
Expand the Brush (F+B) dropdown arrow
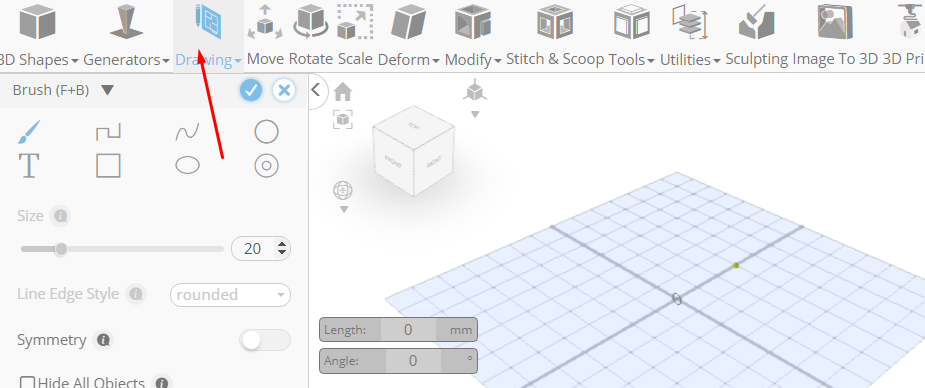[x=107, y=90]
